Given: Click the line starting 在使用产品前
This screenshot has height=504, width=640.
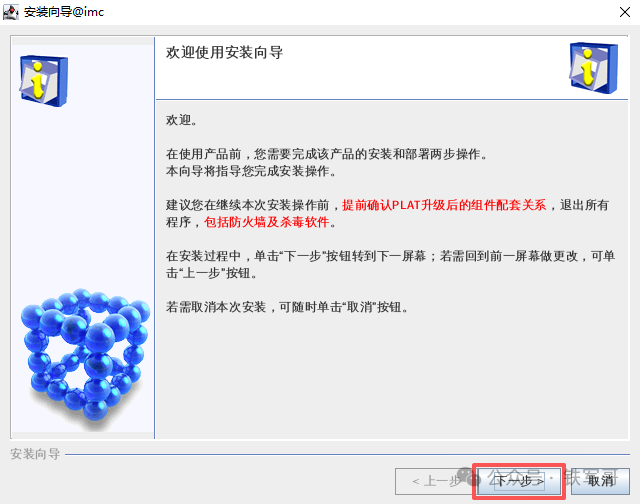Looking at the screenshot, I should pyautogui.click(x=326, y=154).
